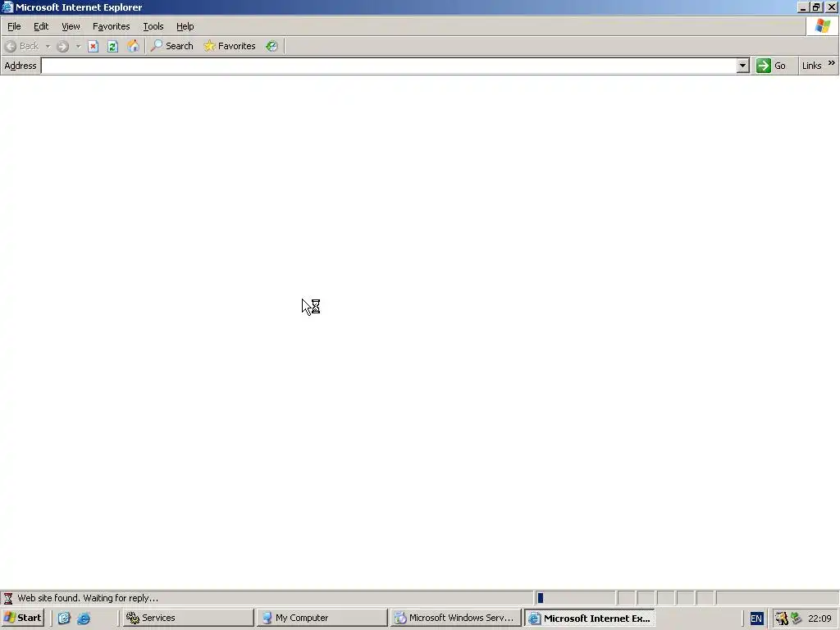
Task: Click the EN language indicator
Action: [756, 619]
